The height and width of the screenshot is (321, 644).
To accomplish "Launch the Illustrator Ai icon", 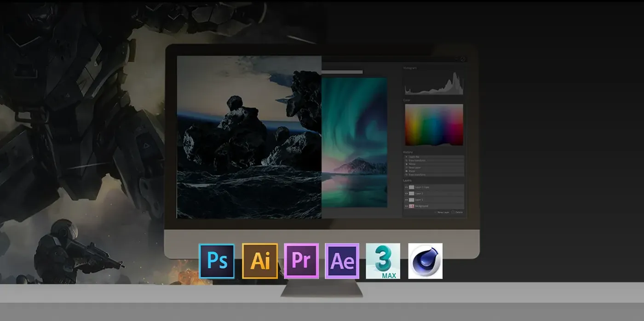I will click(x=260, y=261).
